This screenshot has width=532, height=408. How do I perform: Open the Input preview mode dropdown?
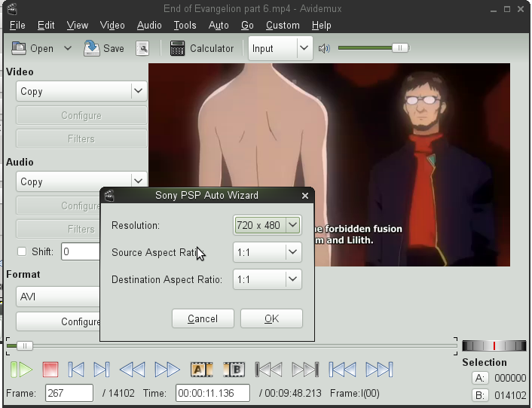click(x=280, y=48)
